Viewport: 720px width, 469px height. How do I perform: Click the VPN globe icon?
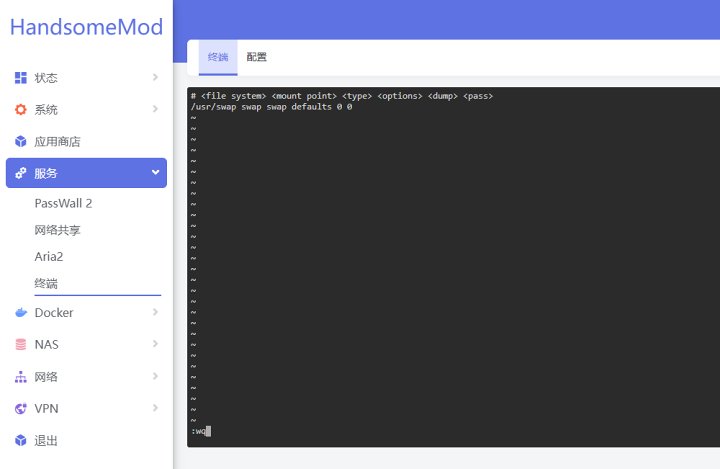(x=21, y=408)
